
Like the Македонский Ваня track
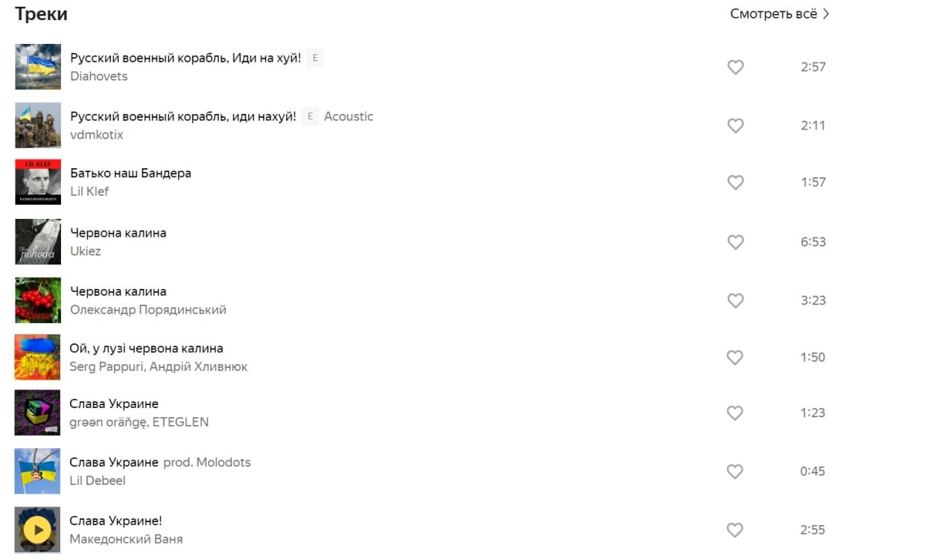734,530
